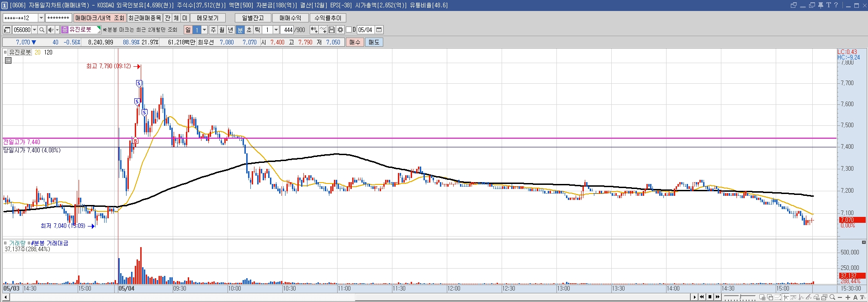Image resolution: width=868 pixels, height=302 pixels.
Task: Click the speaker sound icon
Action: (x=51, y=30)
